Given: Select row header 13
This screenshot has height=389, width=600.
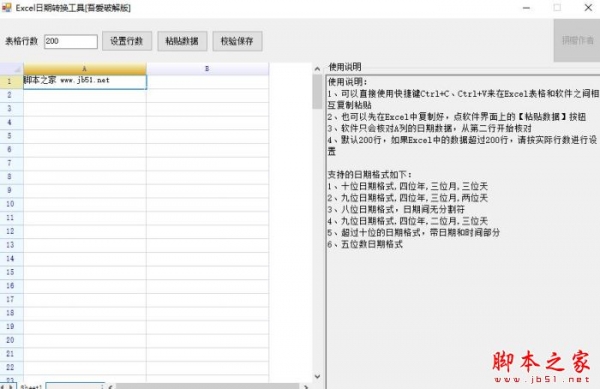Looking at the screenshot, I should coord(11,245).
